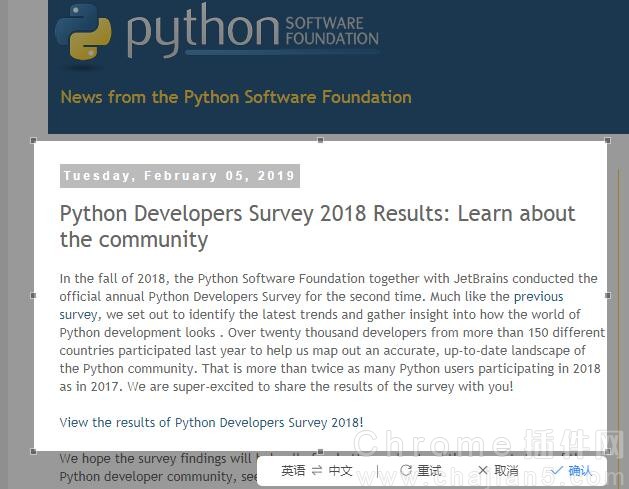
Task: Confirm with the 确认 button
Action: pyautogui.click(x=572, y=471)
